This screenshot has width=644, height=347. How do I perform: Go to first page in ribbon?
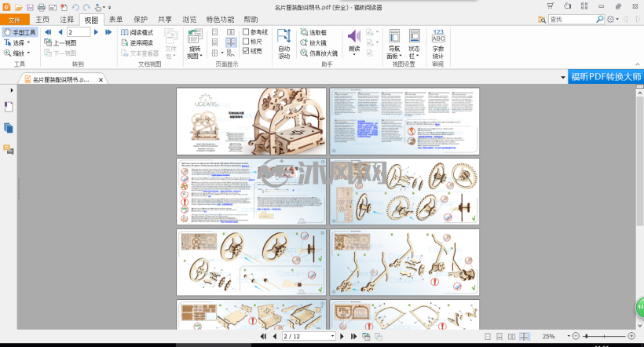pos(48,32)
